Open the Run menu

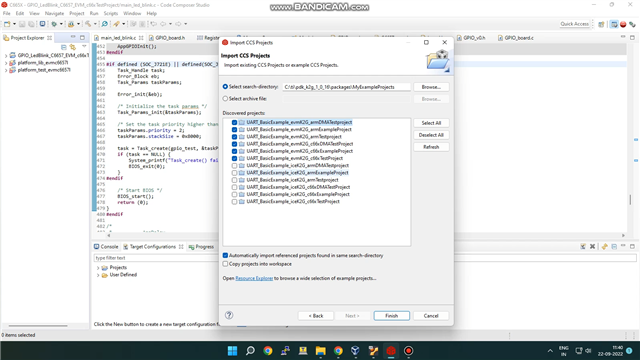point(94,13)
